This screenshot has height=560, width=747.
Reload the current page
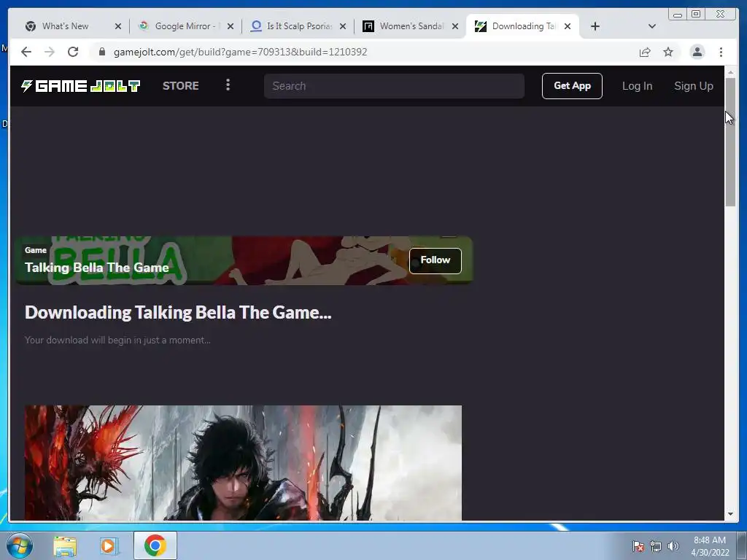pyautogui.click(x=73, y=52)
